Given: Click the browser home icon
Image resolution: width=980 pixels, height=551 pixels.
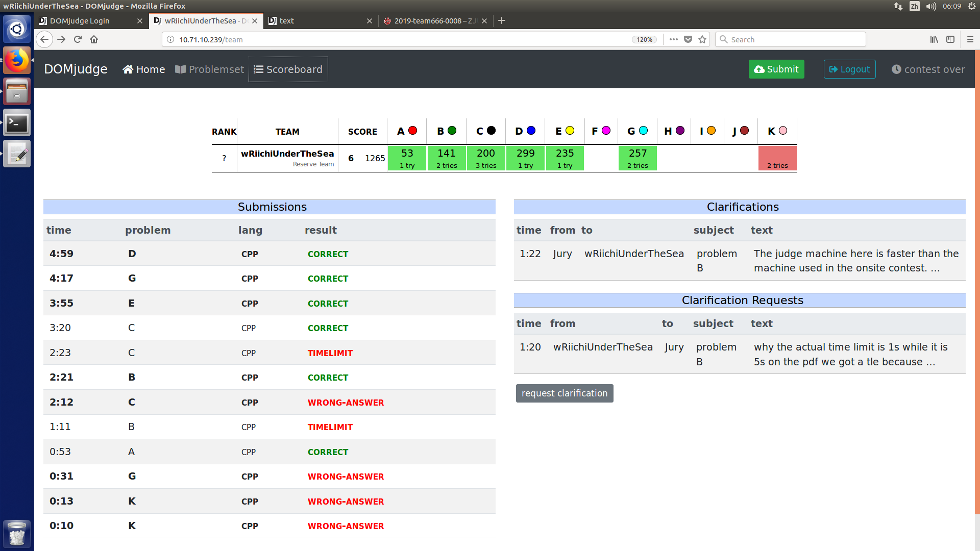Looking at the screenshot, I should [94, 39].
